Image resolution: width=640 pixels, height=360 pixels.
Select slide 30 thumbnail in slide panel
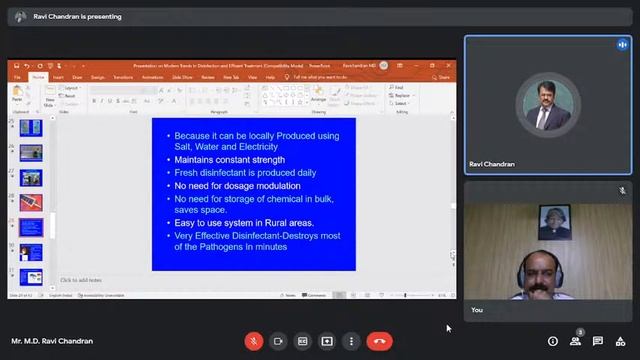(x=31, y=253)
